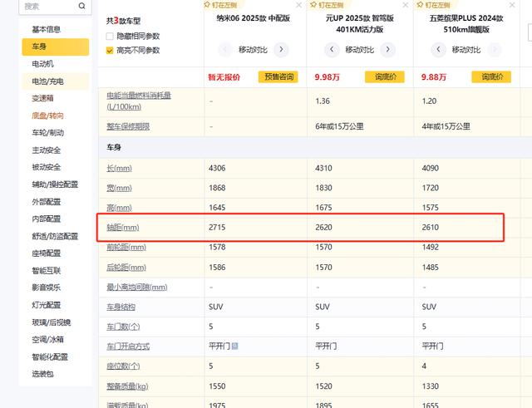Select 座椅配置 in sidebar
The height and width of the screenshot is (408, 532).
coord(47,253)
